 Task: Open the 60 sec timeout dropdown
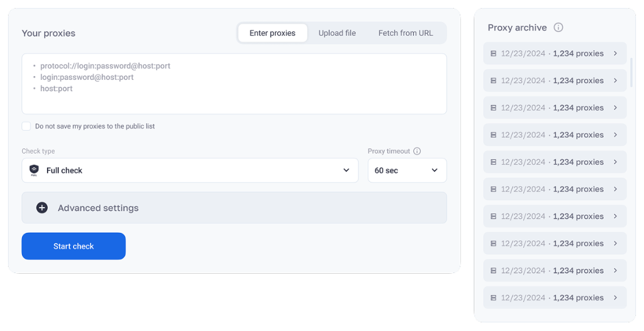tap(407, 171)
